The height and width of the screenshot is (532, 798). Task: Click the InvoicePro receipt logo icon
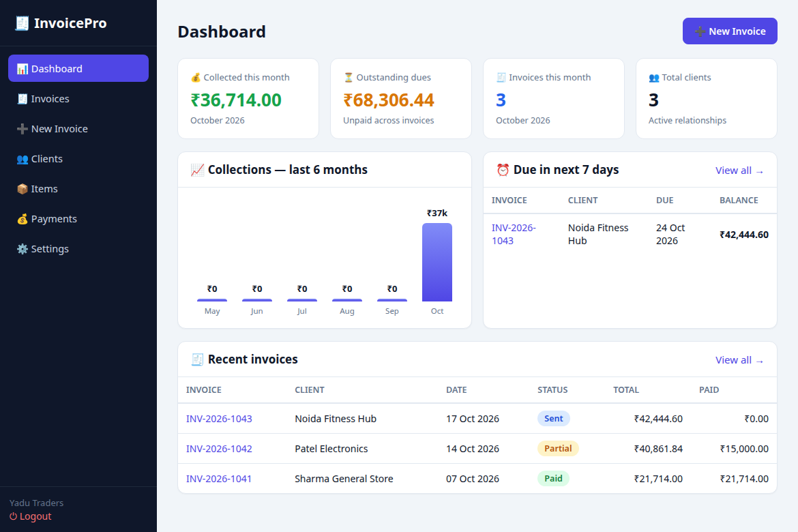[x=22, y=23]
